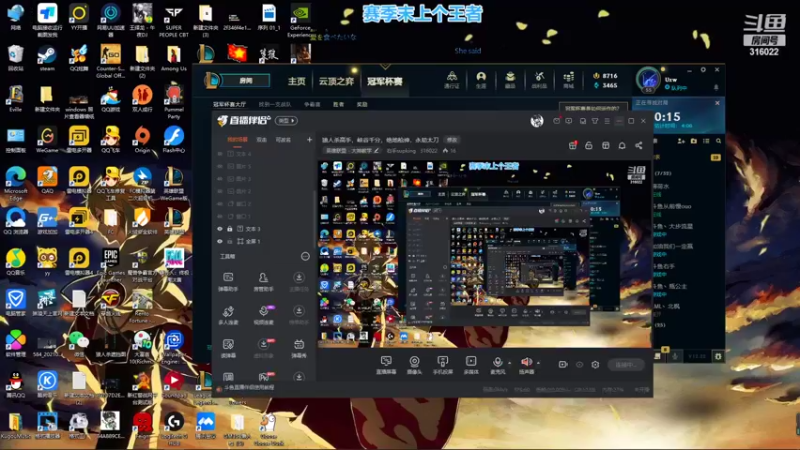
Task: Open WeGame desktop shortcut
Action: (x=47, y=140)
